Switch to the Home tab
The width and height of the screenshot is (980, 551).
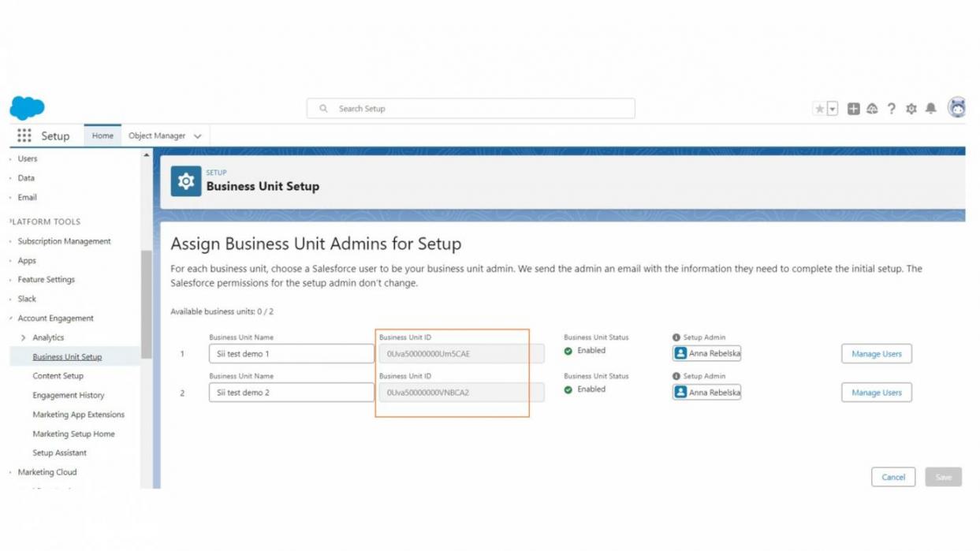[x=102, y=136]
